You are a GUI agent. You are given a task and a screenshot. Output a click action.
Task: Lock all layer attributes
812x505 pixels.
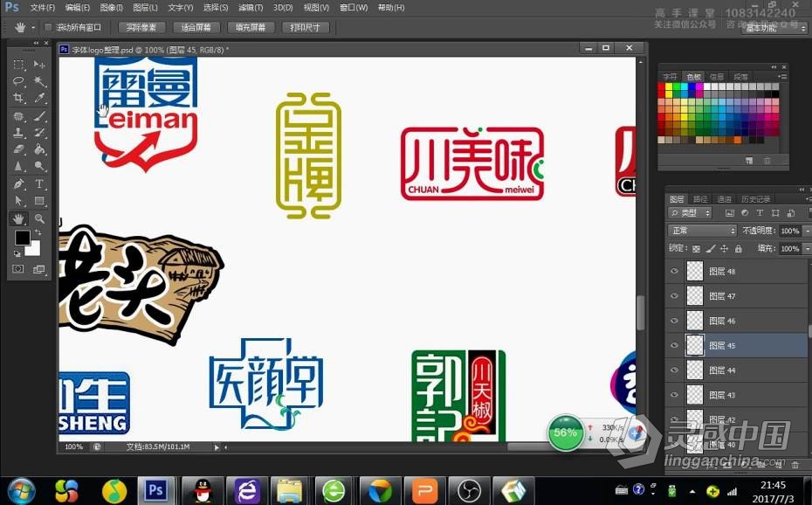point(738,249)
